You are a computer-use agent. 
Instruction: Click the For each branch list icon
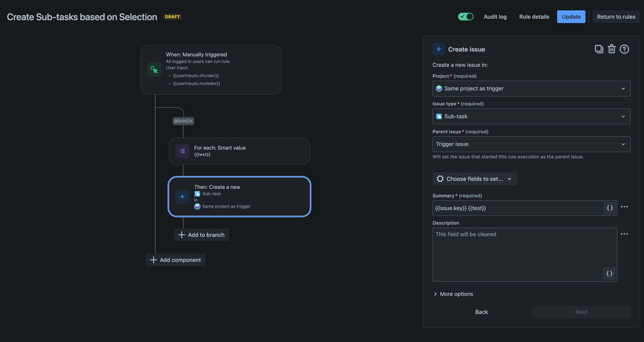182,151
